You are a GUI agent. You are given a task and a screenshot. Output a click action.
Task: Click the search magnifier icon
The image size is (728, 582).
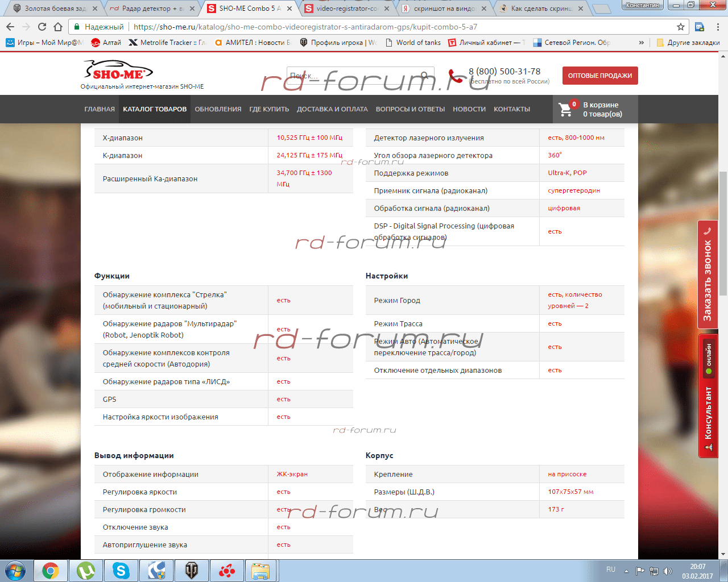[424, 76]
